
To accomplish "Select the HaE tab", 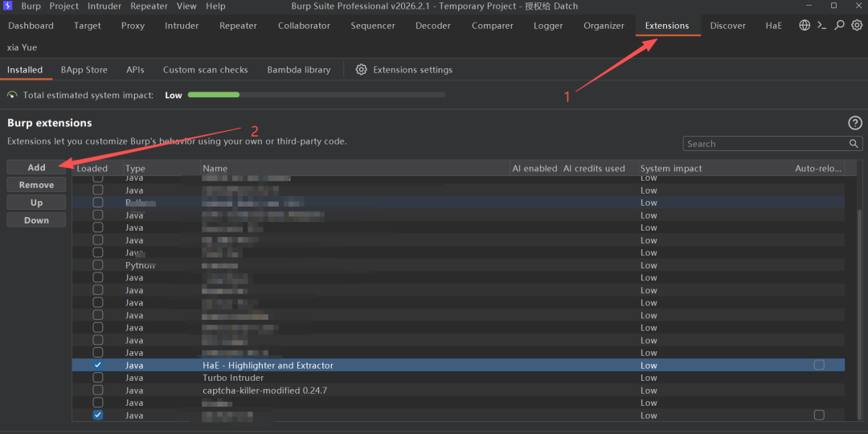I will [774, 26].
